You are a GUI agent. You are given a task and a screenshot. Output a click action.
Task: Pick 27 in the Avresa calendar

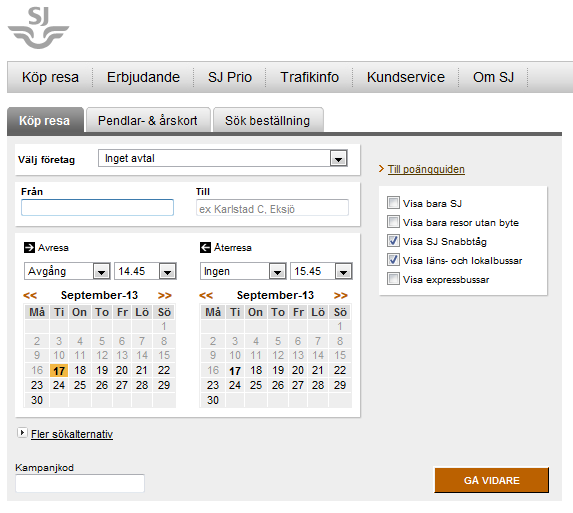click(122, 385)
